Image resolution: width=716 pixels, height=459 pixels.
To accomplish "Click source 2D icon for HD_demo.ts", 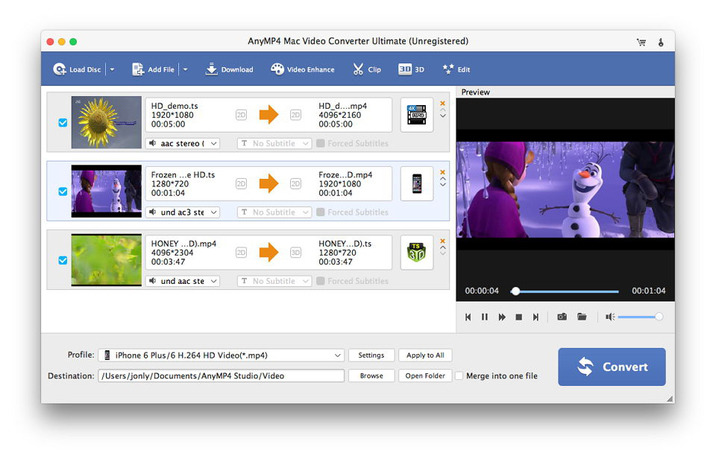I will tap(241, 115).
